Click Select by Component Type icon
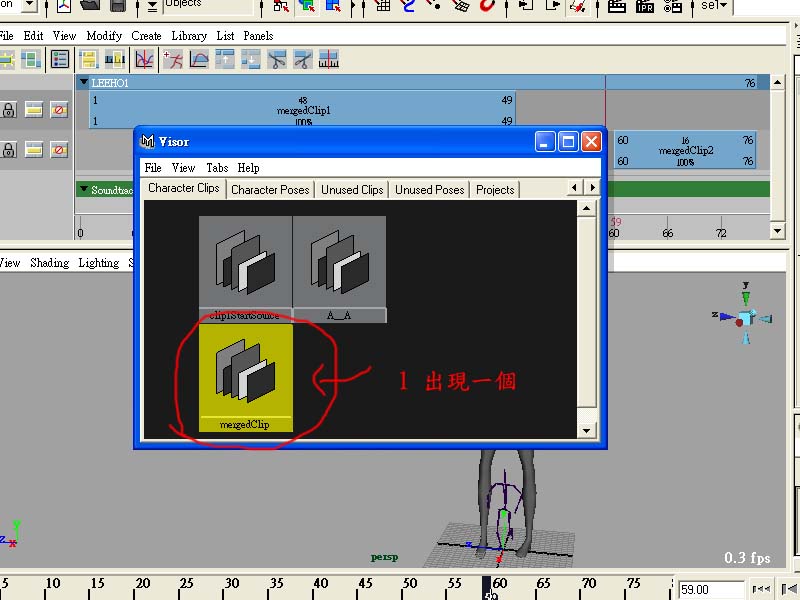The image size is (800, 600). click(x=333, y=6)
